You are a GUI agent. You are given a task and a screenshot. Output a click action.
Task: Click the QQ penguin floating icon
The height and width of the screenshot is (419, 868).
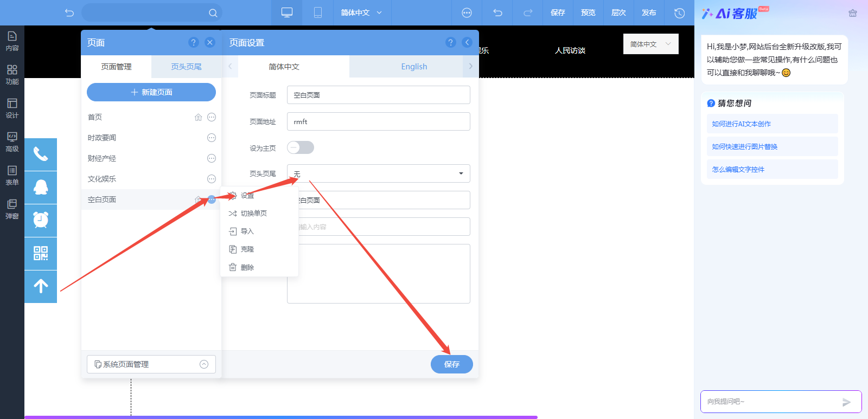point(41,188)
